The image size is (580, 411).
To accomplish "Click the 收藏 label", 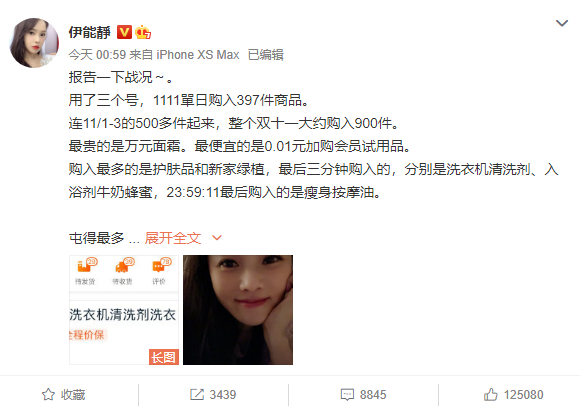I will 73,395.
